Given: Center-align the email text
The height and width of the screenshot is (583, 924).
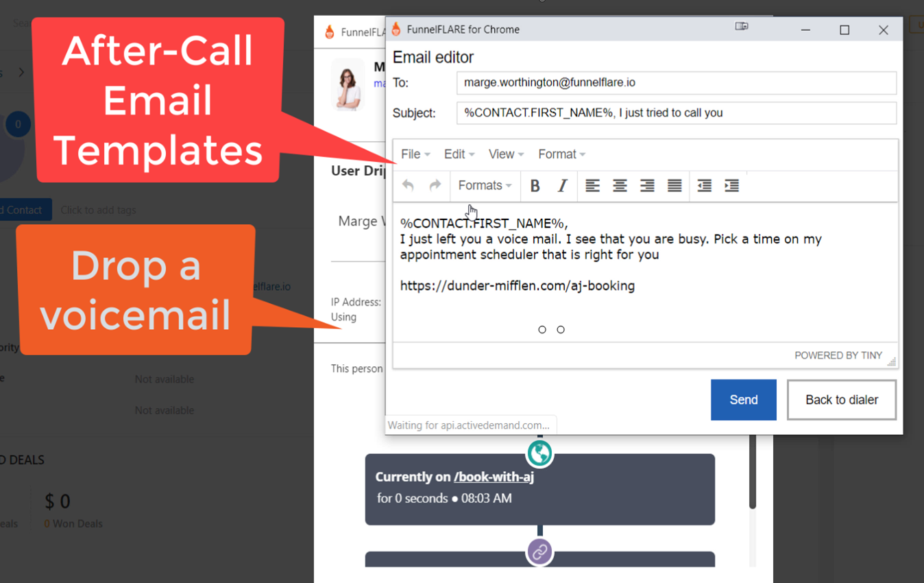Looking at the screenshot, I should (x=620, y=185).
